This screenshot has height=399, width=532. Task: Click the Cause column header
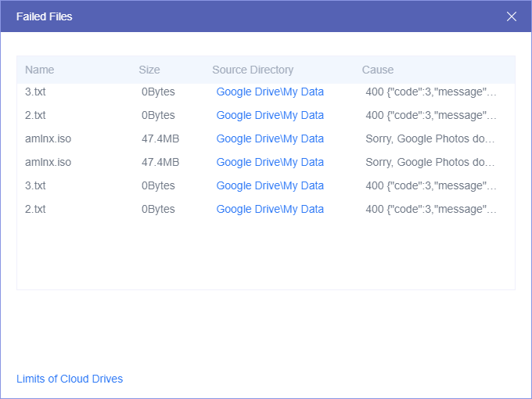[378, 70]
